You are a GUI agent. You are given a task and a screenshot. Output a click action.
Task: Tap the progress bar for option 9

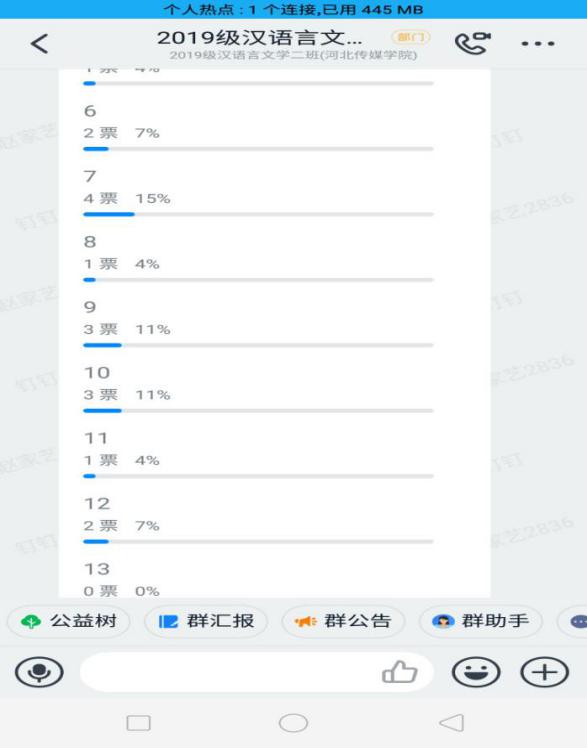(x=258, y=345)
